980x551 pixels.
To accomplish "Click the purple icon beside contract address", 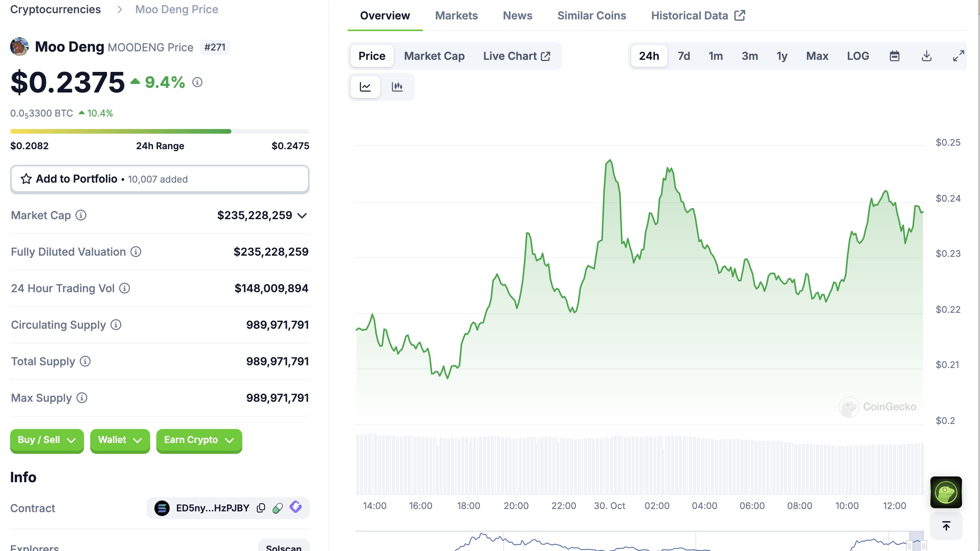I will click(x=296, y=507).
